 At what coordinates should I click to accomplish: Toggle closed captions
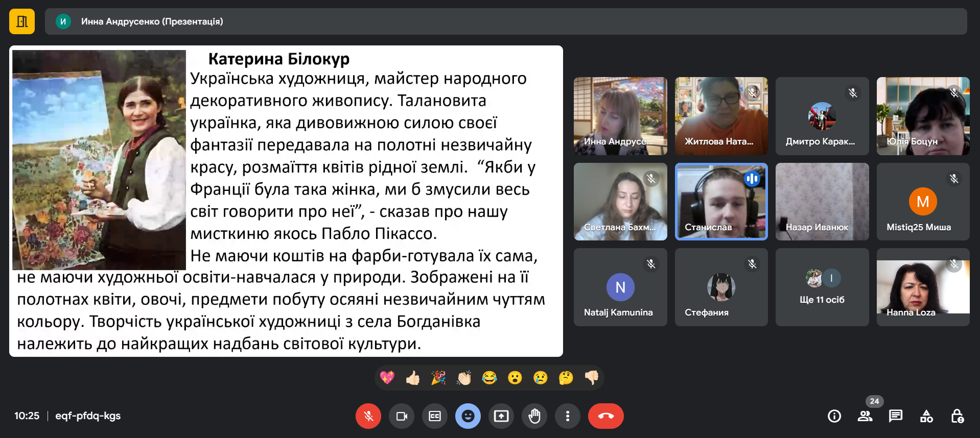[x=435, y=416]
